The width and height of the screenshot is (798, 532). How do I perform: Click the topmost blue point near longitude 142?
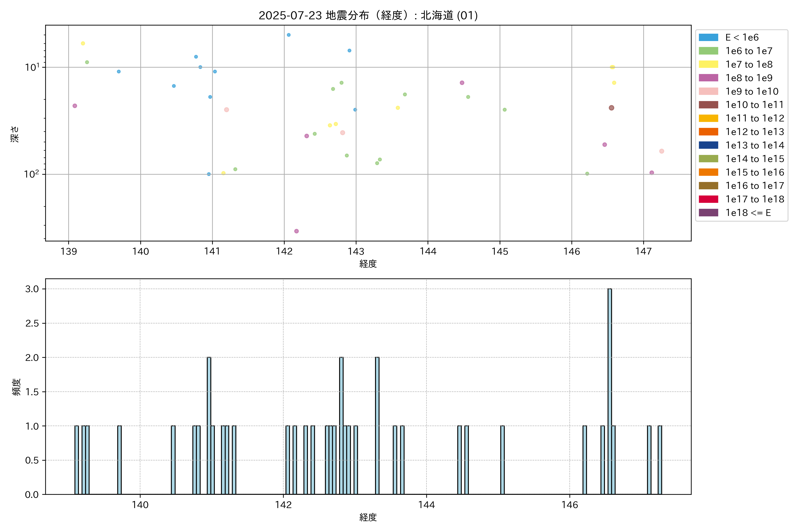289,35
